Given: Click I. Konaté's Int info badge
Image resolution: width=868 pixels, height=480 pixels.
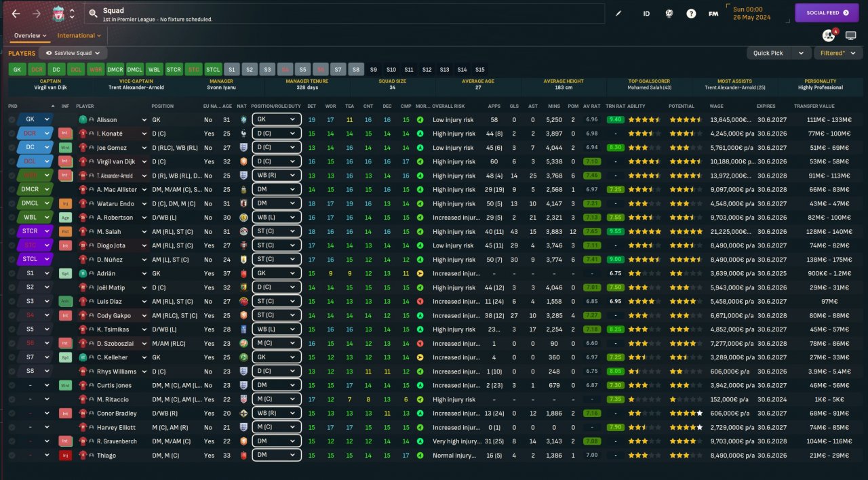Looking at the screenshot, I should click(x=65, y=134).
